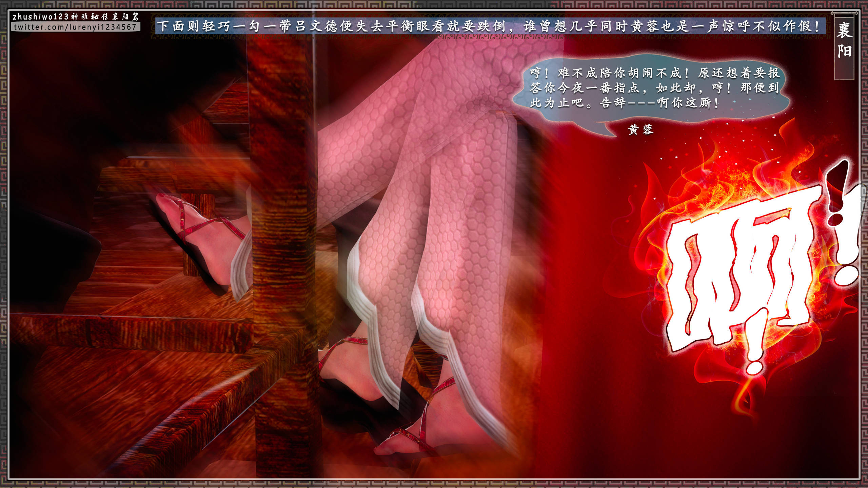Click the first line of speech bubble text
The image size is (868, 488).
(654, 73)
